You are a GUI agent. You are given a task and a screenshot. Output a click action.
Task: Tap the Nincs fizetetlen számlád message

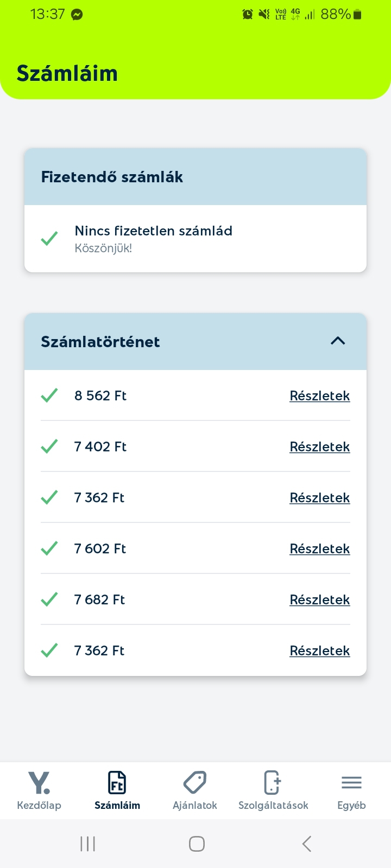click(x=154, y=231)
